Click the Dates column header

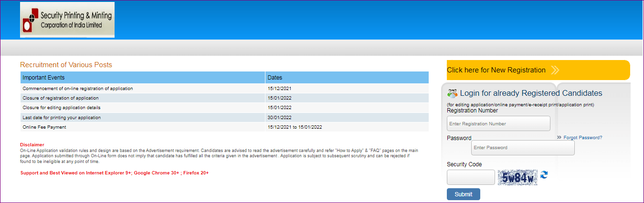(347, 78)
